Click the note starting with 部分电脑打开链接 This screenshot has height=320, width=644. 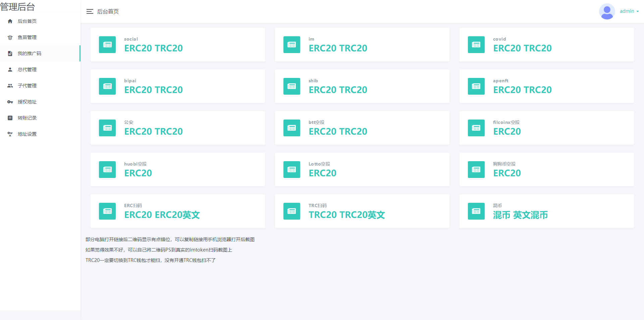click(170, 239)
